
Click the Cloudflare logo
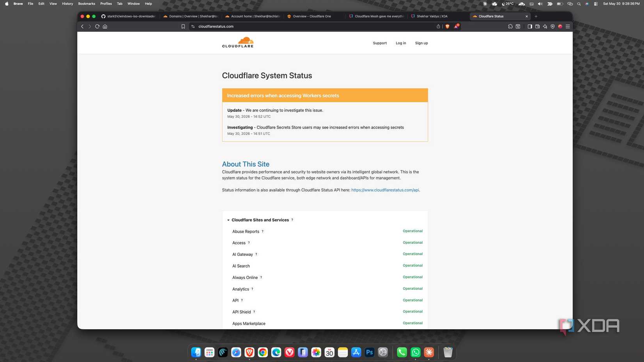point(238,43)
